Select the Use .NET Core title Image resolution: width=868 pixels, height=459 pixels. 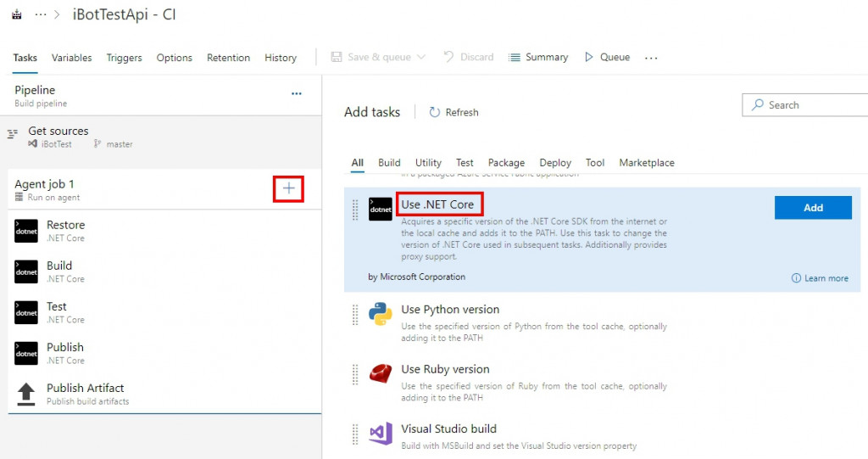437,204
